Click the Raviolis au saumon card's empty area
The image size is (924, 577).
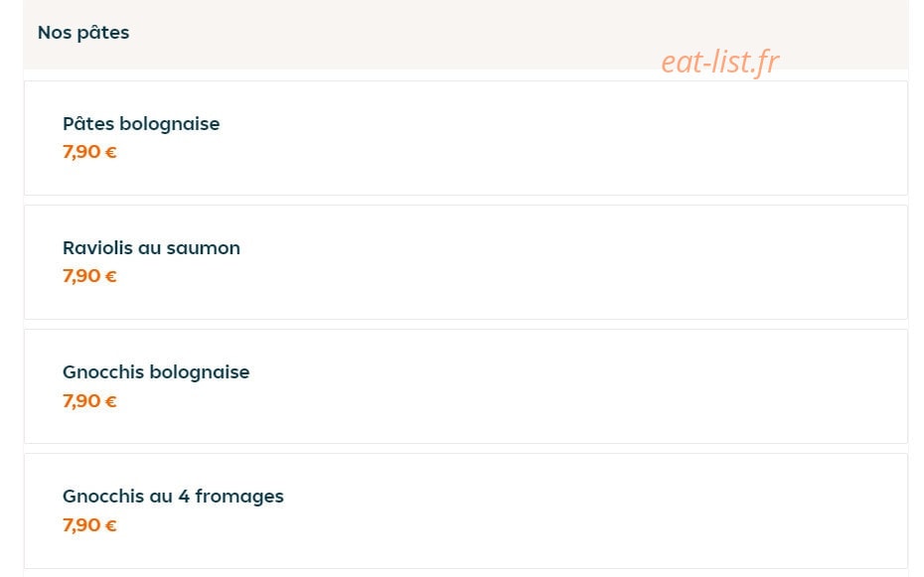tap(559, 262)
